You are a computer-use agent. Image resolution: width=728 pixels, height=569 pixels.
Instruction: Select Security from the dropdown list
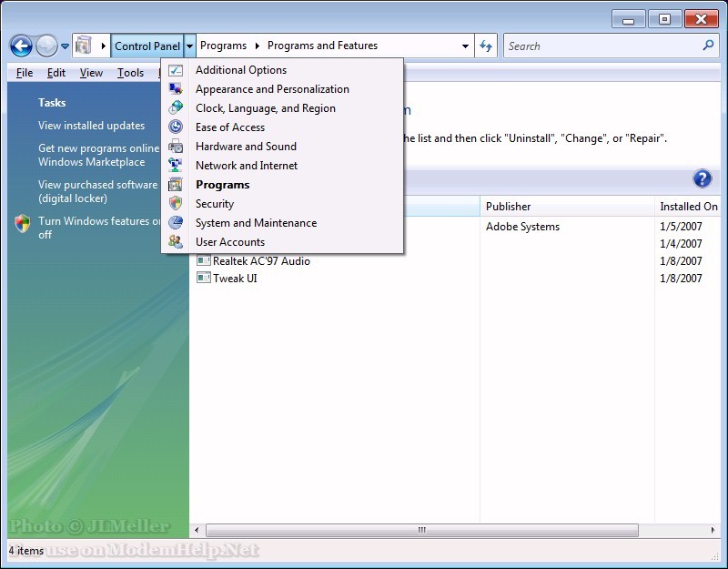pyautogui.click(x=282, y=203)
